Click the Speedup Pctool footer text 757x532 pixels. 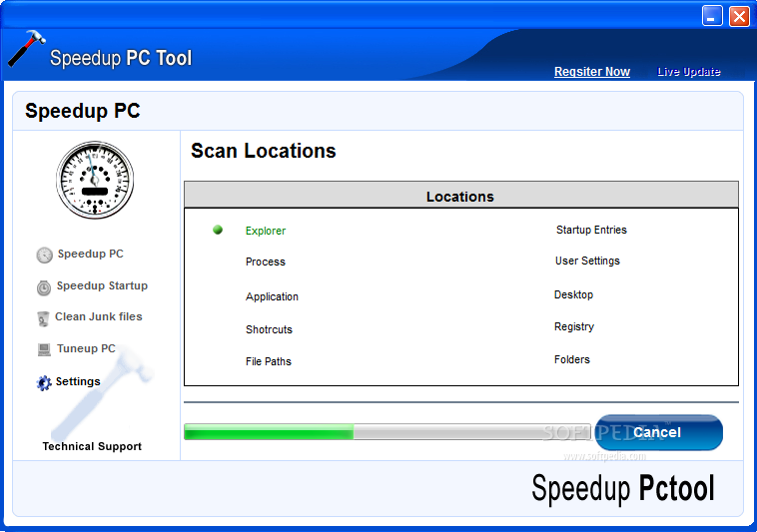tap(623, 488)
